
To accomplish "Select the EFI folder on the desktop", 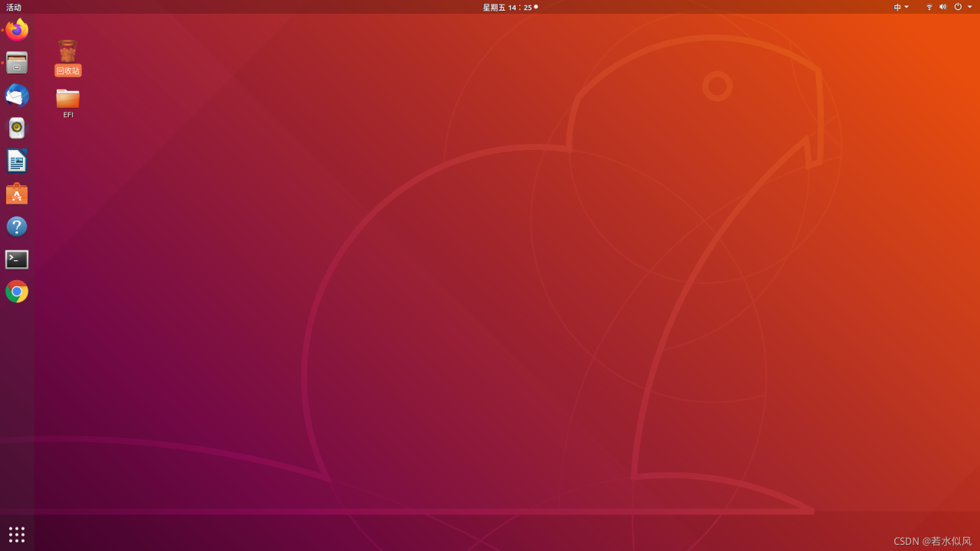I will click(68, 103).
